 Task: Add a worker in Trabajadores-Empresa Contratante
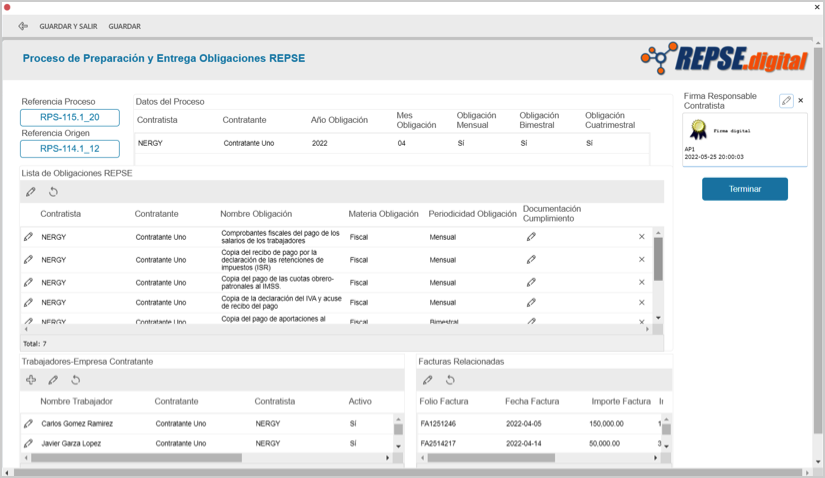[31, 380]
